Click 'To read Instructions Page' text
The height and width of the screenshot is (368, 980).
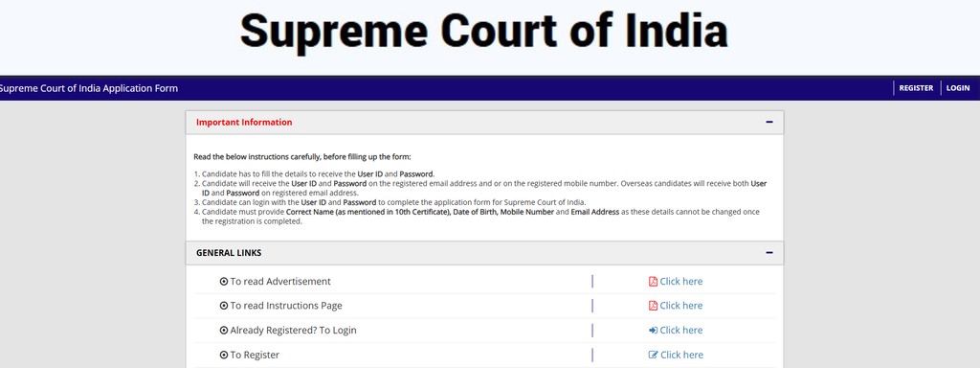pyautogui.click(x=286, y=306)
